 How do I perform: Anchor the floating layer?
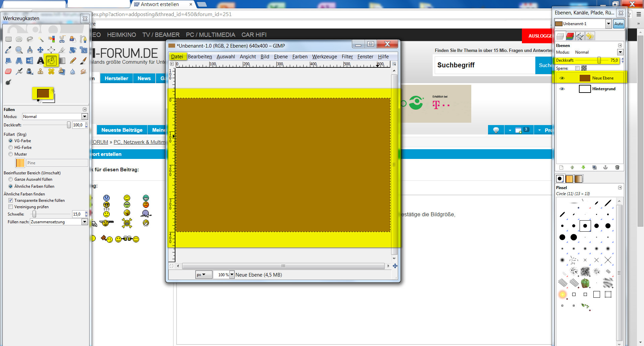click(606, 168)
